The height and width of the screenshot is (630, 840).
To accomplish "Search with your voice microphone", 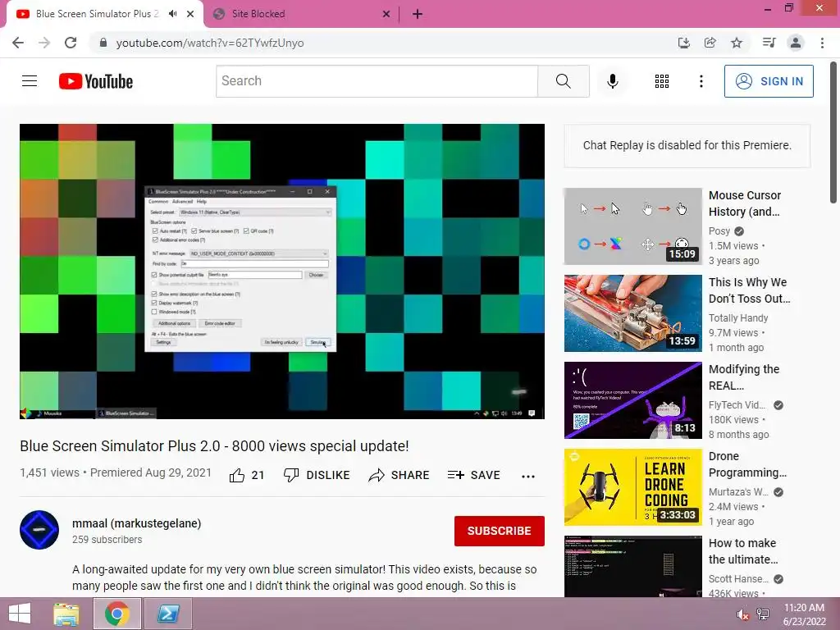I will (612, 81).
